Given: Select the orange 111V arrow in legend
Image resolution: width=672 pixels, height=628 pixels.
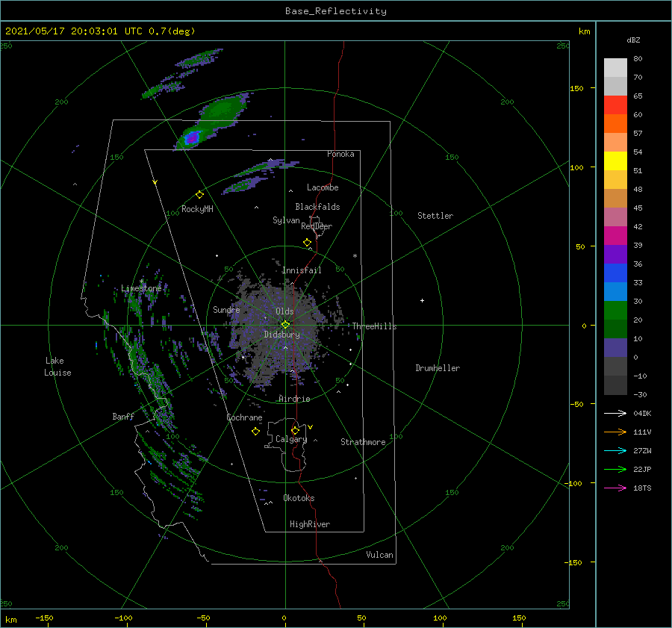Looking at the screenshot, I should [615, 432].
